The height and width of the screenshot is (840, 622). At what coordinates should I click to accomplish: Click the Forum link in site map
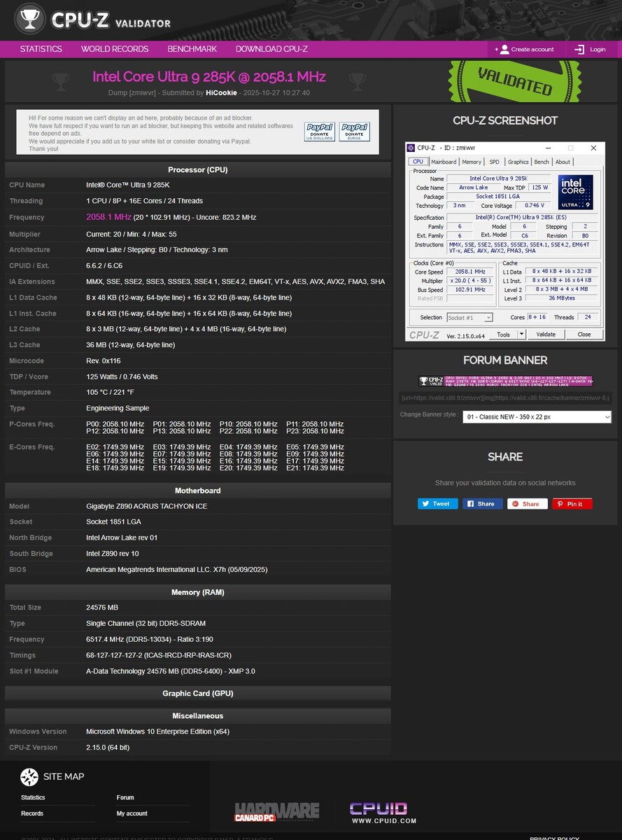[x=125, y=797]
